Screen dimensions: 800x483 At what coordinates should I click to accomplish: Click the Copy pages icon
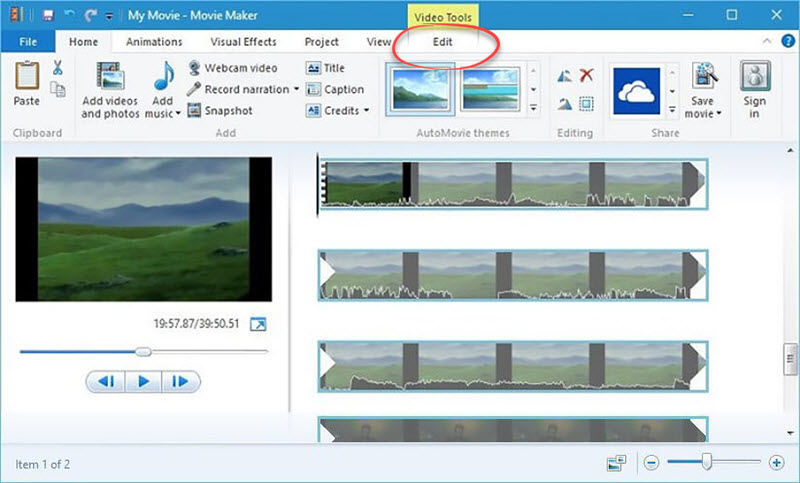[x=58, y=89]
